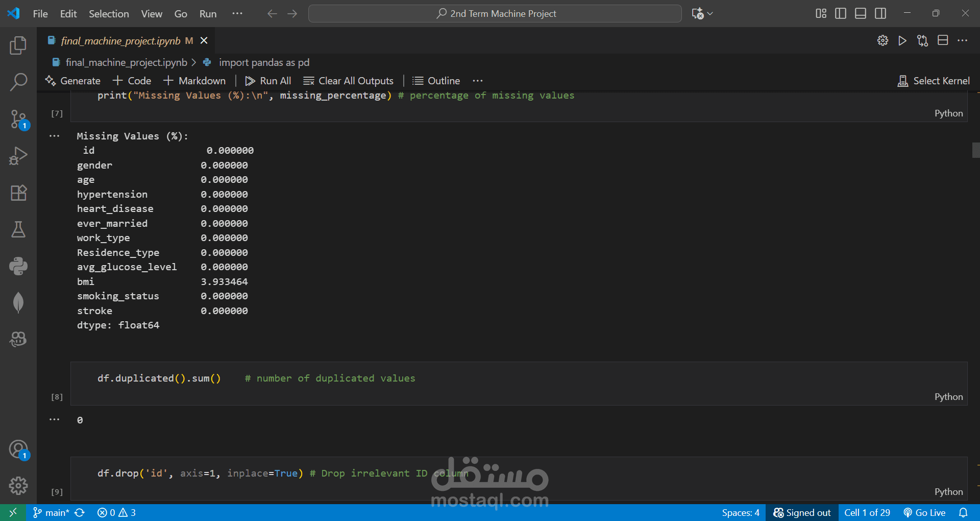The height and width of the screenshot is (521, 980).
Task: Switch to final_machine_project.ipynb tab
Action: pos(120,41)
